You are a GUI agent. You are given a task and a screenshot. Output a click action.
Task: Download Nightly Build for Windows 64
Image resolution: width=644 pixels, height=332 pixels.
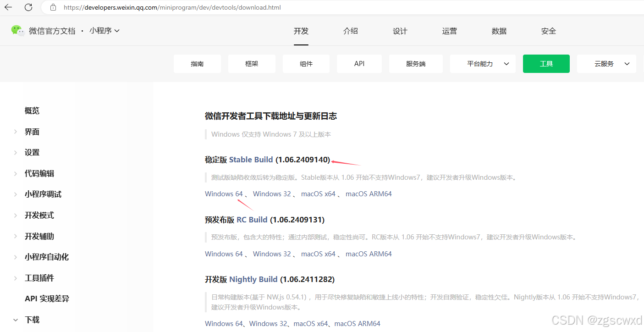[224, 324]
